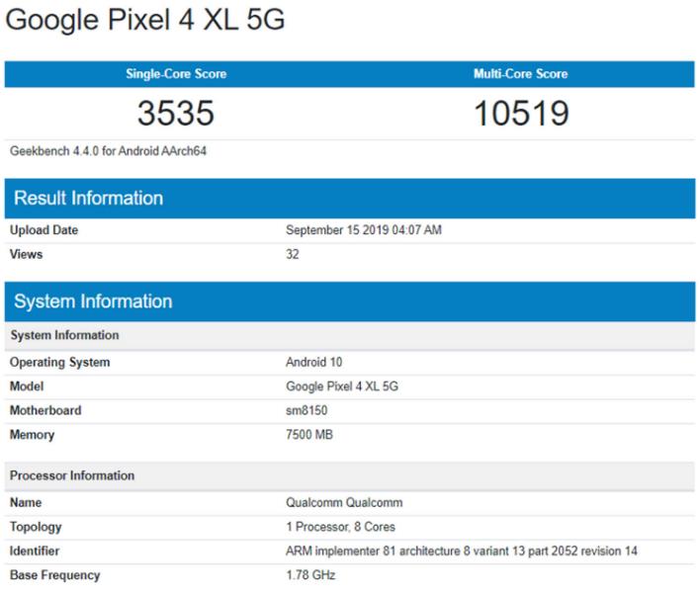Image resolution: width=700 pixels, height=597 pixels.
Task: Click the Multi-Core Score header
Action: point(521,74)
